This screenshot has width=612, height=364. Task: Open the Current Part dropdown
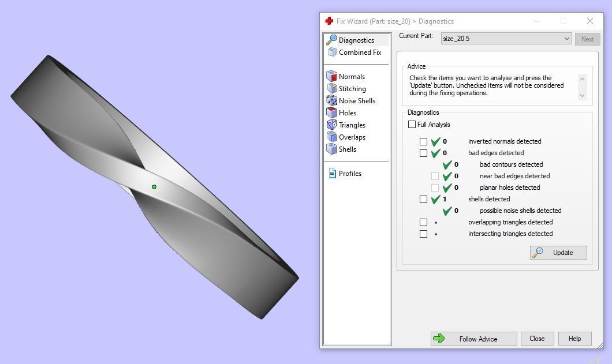click(x=506, y=39)
